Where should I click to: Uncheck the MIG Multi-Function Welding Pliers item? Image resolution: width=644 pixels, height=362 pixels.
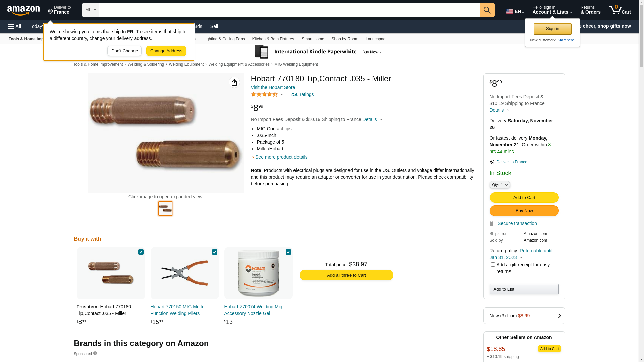pyautogui.click(x=215, y=252)
